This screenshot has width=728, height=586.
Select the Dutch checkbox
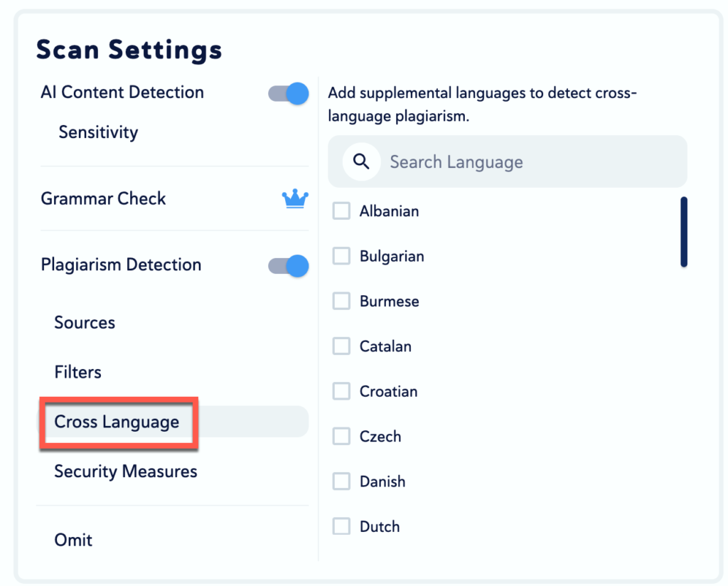click(342, 526)
